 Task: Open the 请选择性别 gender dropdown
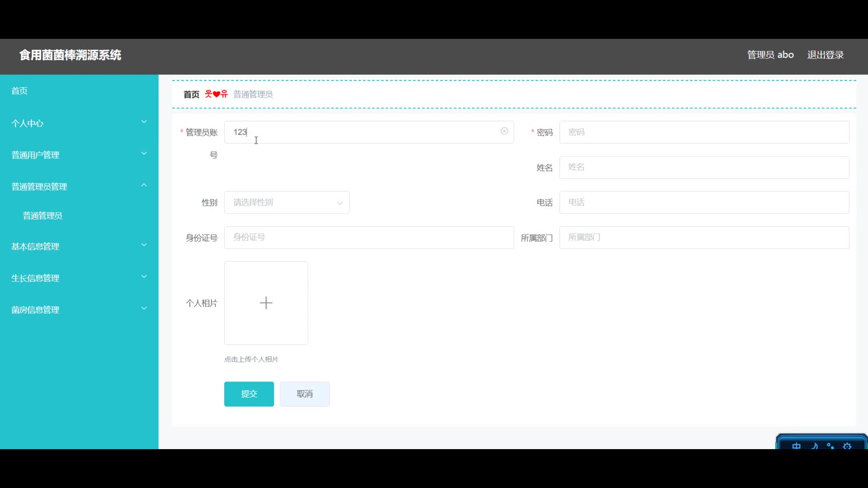(287, 202)
